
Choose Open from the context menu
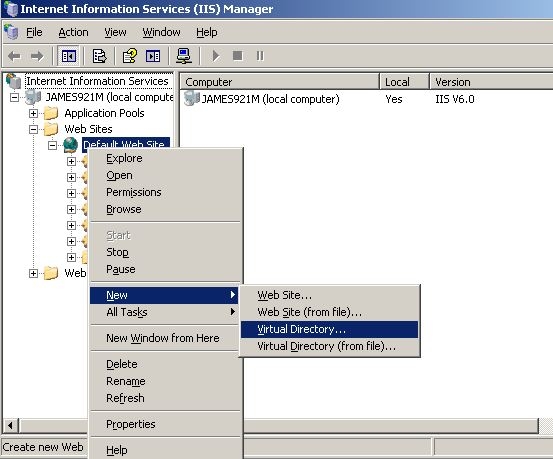pos(164,175)
